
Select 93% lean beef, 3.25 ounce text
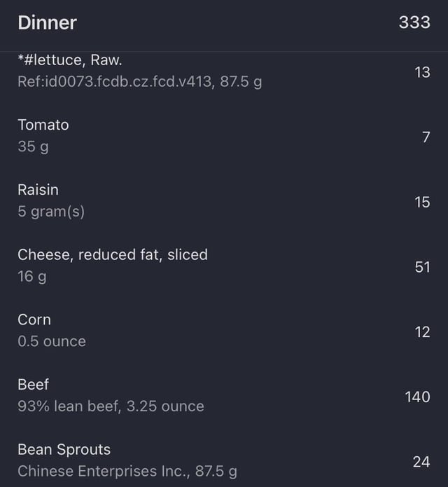coord(111,406)
